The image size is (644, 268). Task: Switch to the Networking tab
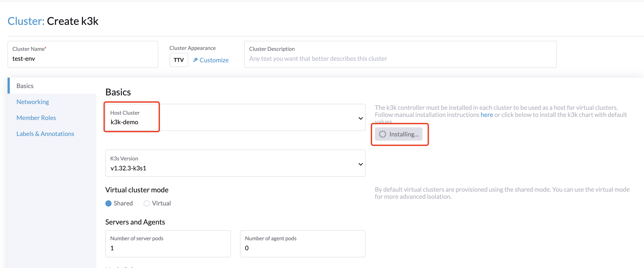32,102
